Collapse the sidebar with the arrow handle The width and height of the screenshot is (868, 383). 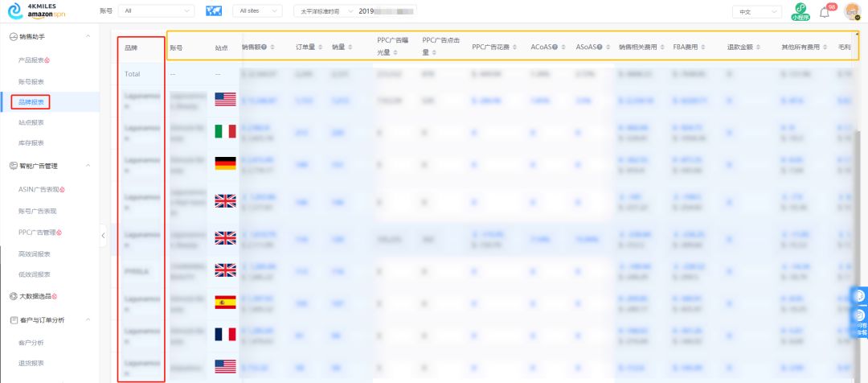(x=103, y=235)
